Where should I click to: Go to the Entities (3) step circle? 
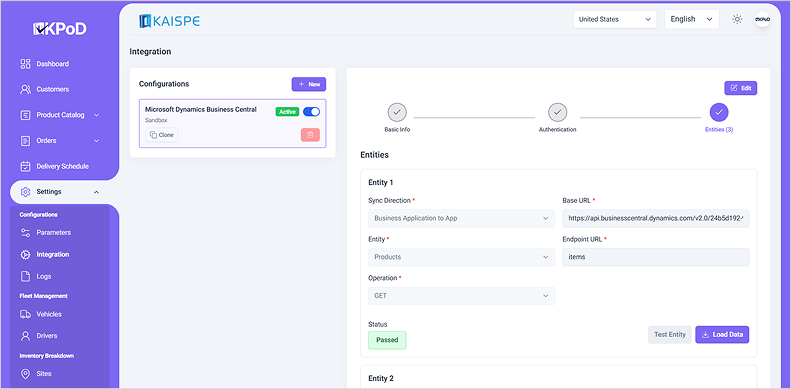pos(719,112)
